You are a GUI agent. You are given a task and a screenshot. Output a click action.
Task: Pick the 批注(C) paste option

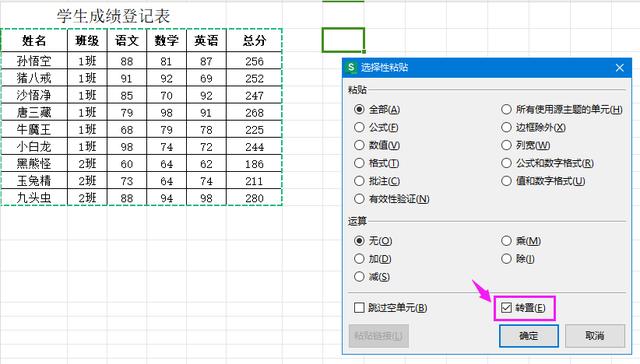pyautogui.click(x=377, y=181)
